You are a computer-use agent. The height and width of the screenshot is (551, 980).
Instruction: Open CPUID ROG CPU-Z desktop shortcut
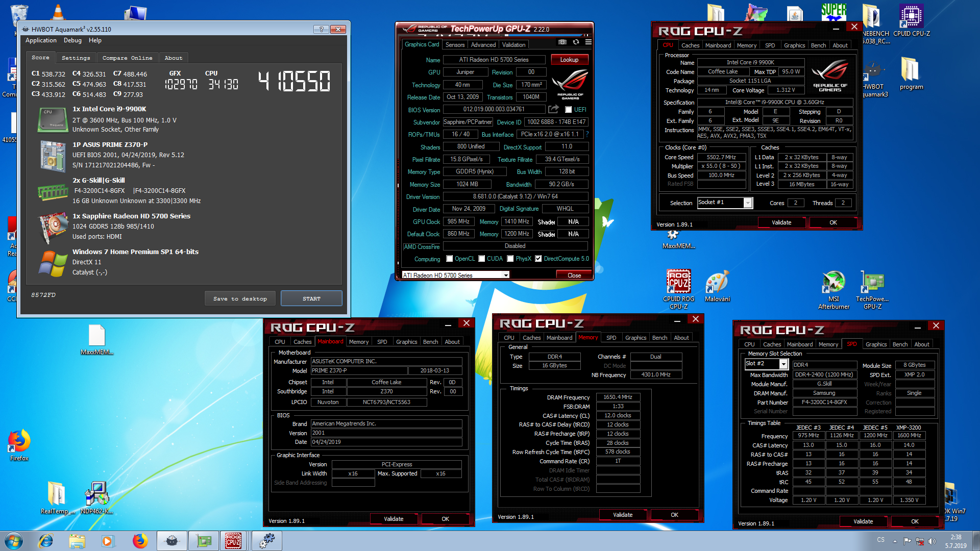[x=678, y=289]
